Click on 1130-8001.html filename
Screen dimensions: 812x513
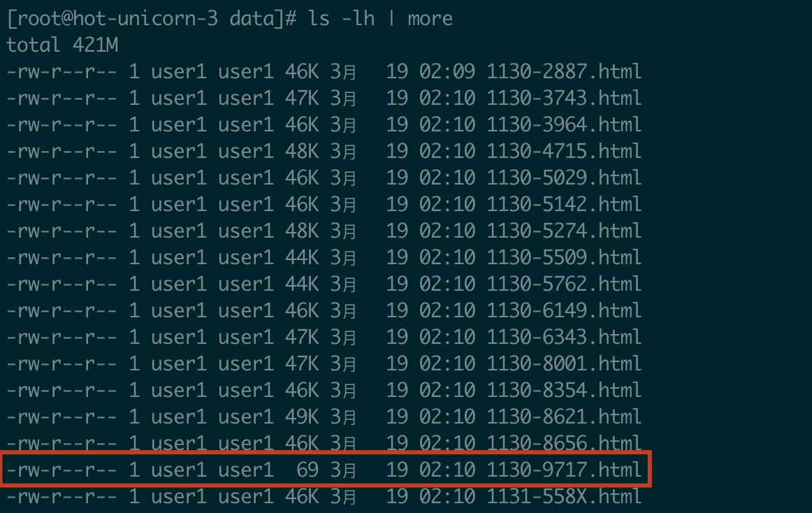(564, 363)
